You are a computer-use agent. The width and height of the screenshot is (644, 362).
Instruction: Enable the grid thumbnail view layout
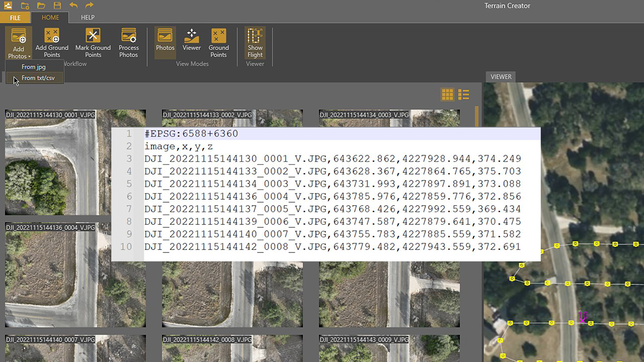[447, 94]
